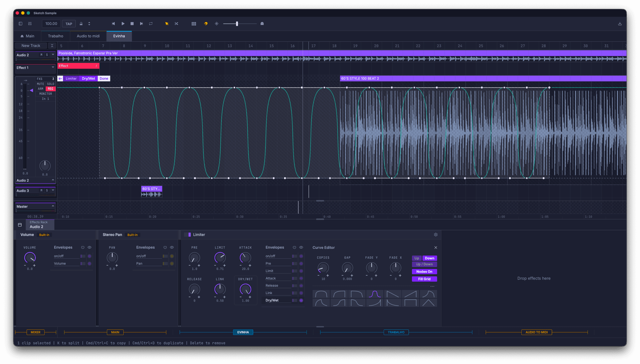
Task: Open the tempo stepper arrows beside metronome
Action: pyautogui.click(x=89, y=24)
